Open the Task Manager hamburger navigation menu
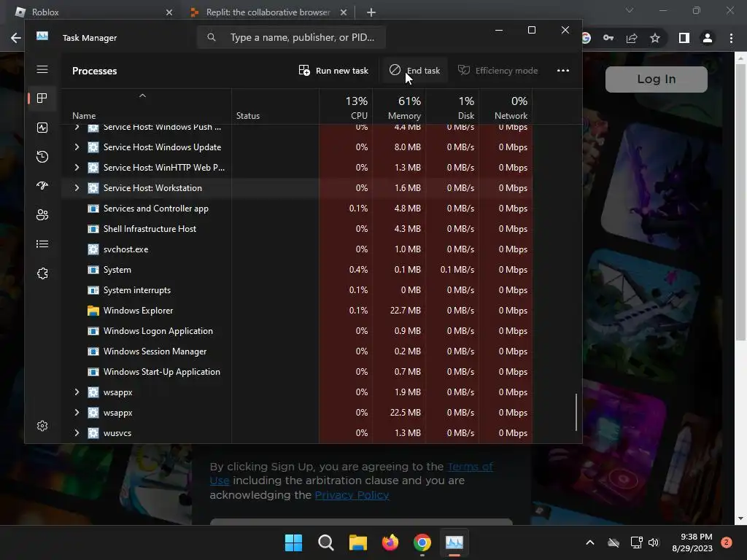 (42, 69)
